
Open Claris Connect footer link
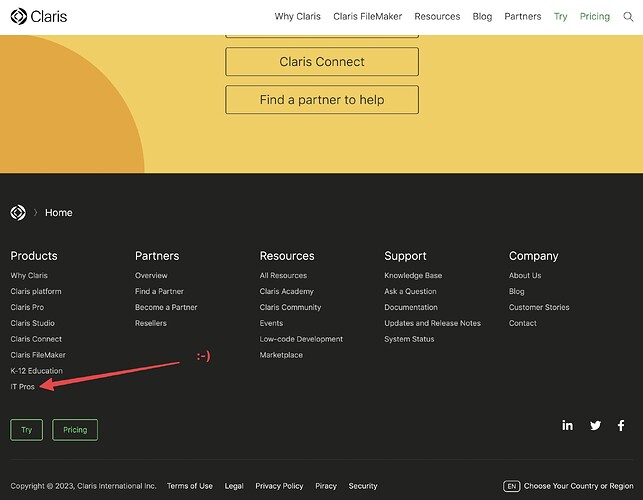[36, 339]
